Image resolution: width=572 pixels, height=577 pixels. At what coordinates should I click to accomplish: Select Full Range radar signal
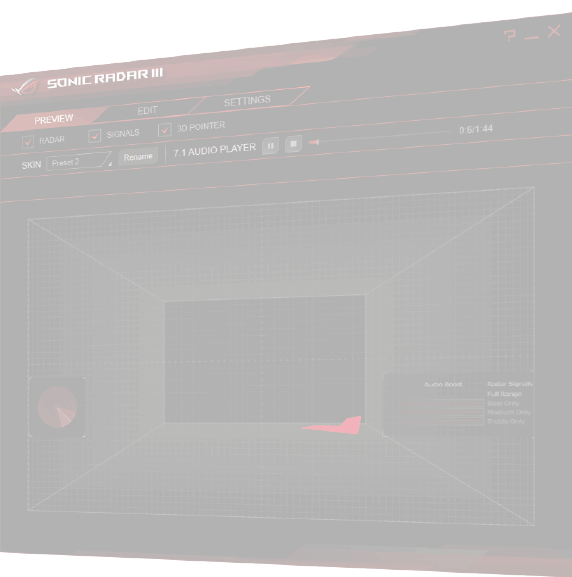tap(504, 394)
